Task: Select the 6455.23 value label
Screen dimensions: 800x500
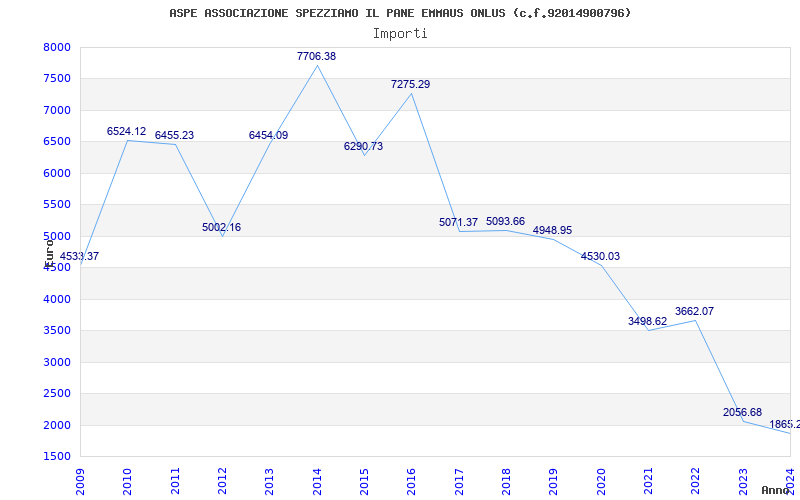Action: tap(174, 135)
